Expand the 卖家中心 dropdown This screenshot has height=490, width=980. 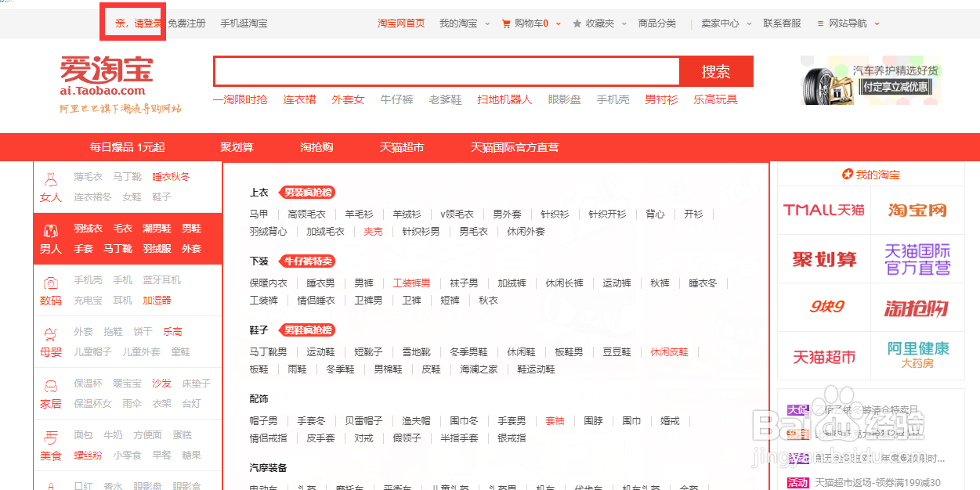pos(749,23)
